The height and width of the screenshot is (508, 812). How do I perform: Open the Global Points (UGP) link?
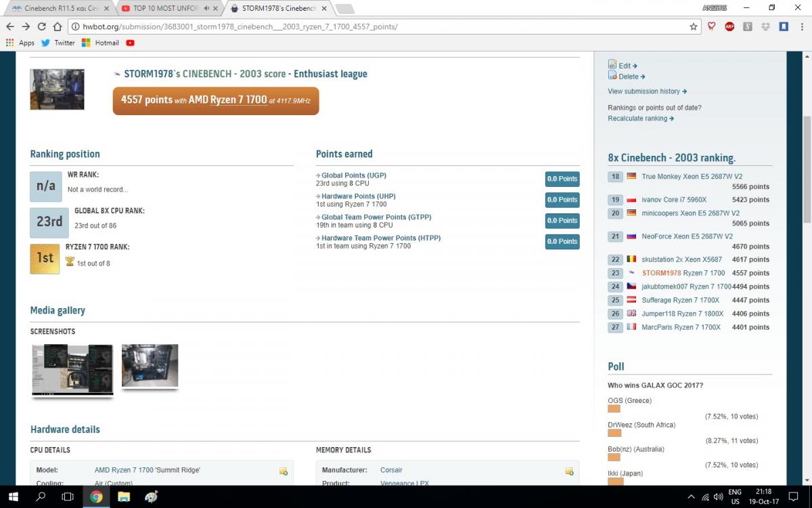354,175
